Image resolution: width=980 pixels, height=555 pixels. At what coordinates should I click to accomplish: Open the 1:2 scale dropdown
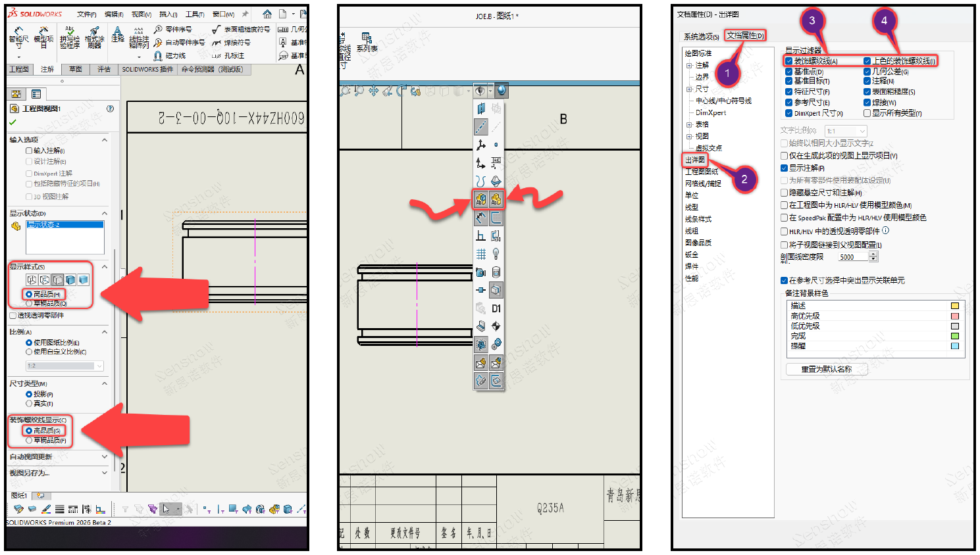(99, 366)
